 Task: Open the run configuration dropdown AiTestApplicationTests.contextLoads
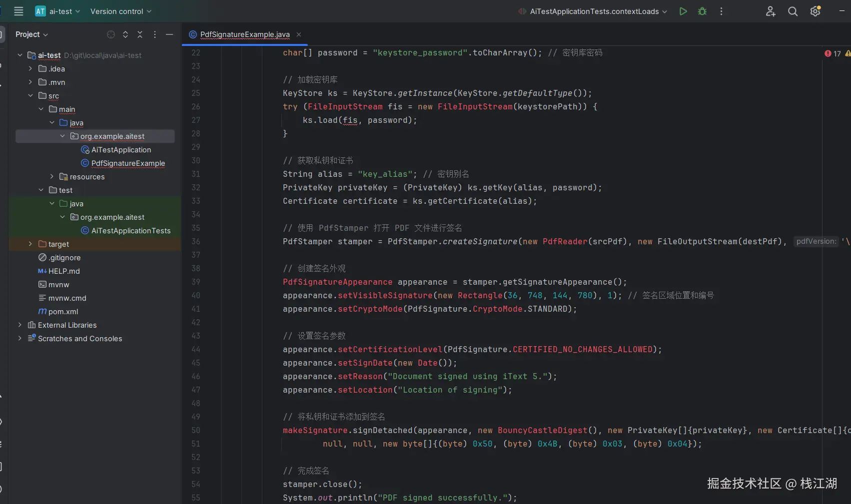point(593,11)
